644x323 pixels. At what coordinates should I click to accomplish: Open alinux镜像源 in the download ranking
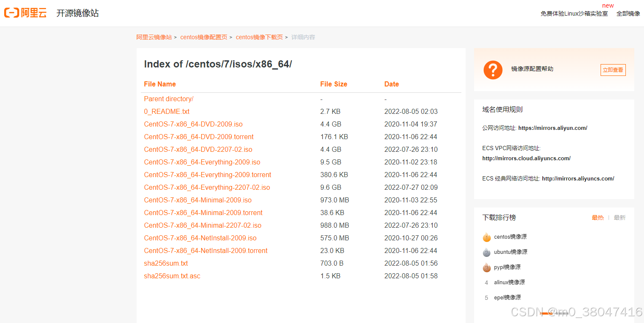(x=509, y=283)
